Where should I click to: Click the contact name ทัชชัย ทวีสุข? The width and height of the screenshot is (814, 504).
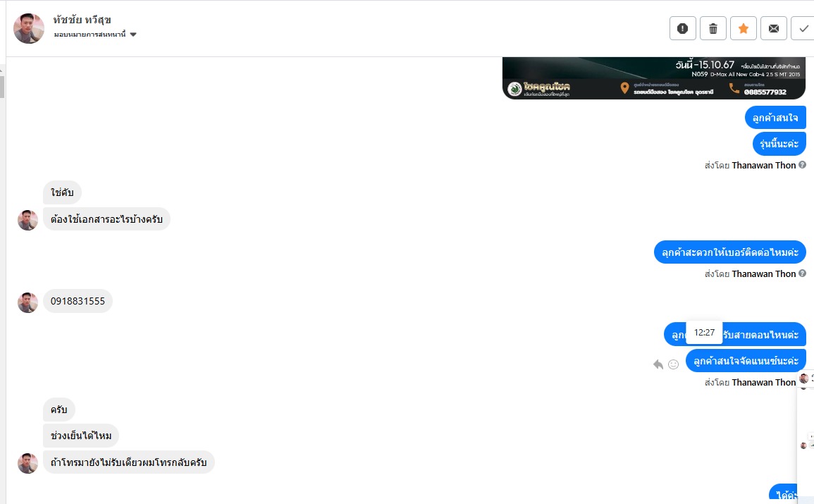(82, 20)
